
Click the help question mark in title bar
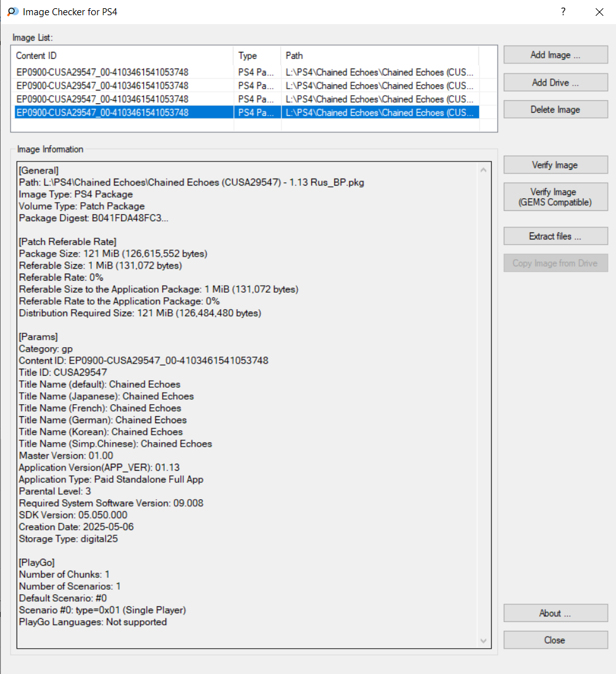tap(563, 11)
